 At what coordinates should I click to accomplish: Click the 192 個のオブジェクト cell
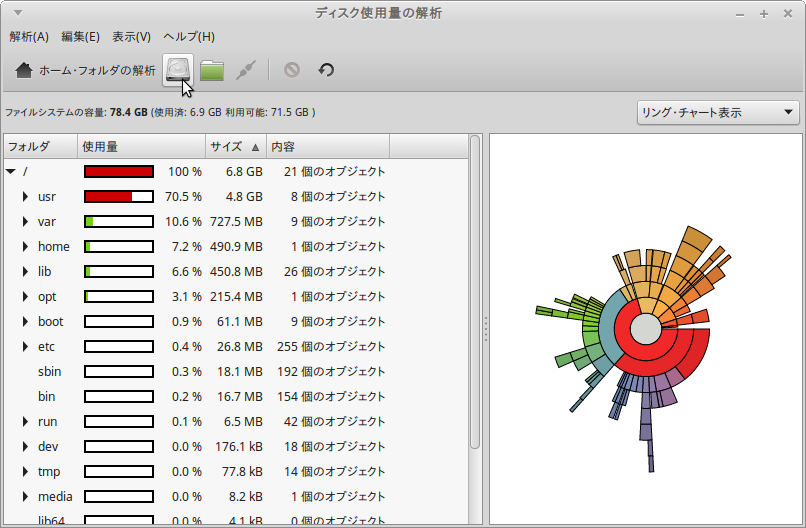(x=331, y=372)
